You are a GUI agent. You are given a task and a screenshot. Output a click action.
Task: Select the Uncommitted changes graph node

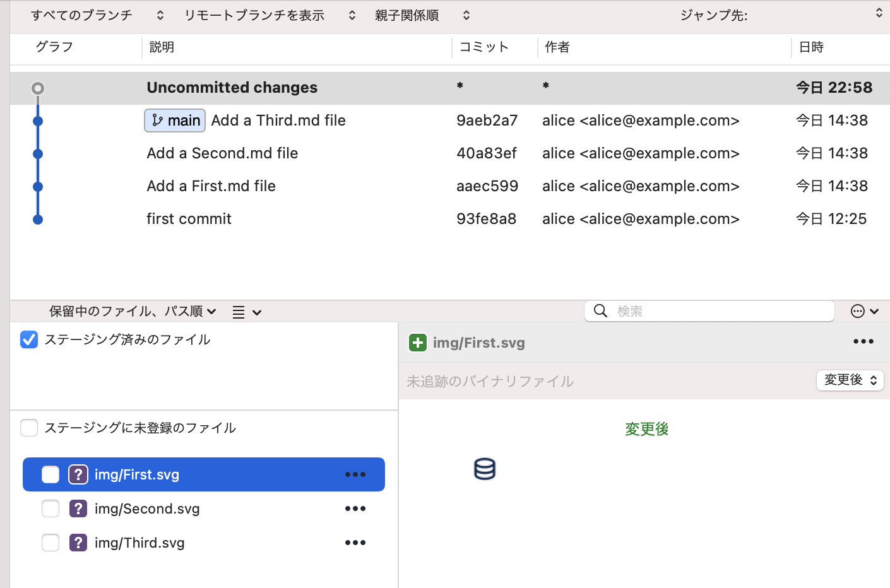pyautogui.click(x=38, y=88)
